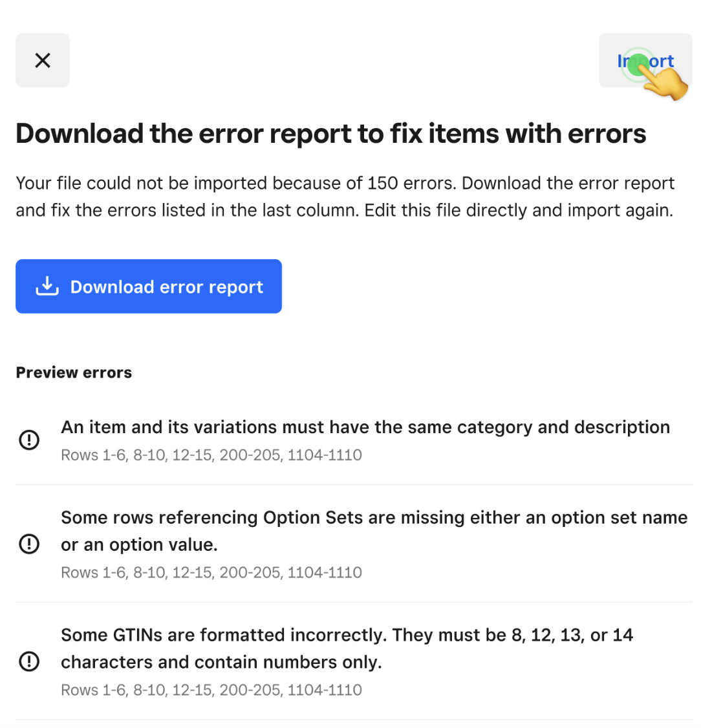Screen dimensions: 701x728
Task: Click row numbers under the GTINs error
Action: 211,690
